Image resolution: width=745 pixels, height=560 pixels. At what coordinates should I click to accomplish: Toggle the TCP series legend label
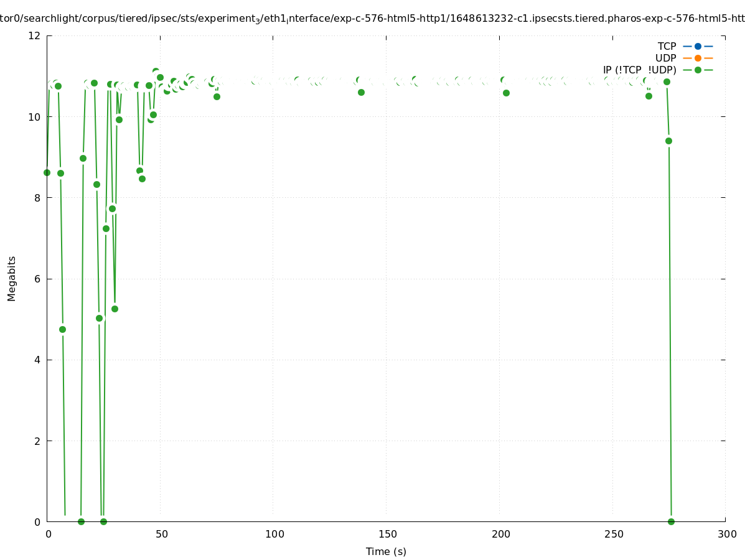[667, 47]
